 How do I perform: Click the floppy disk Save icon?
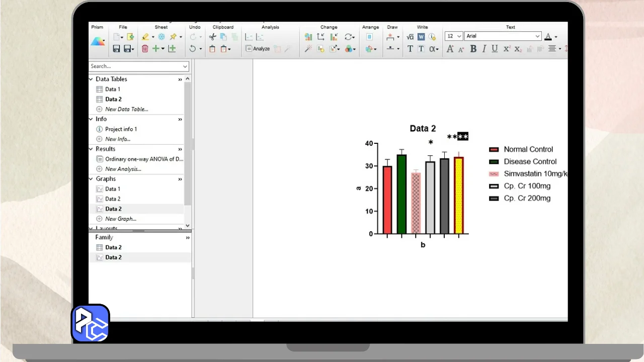point(116,49)
